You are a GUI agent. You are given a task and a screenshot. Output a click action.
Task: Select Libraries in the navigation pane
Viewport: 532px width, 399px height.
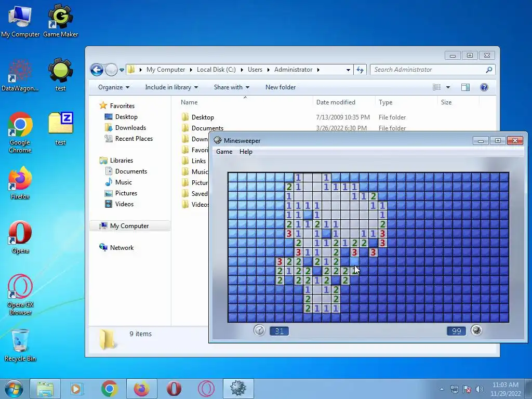(x=116, y=160)
